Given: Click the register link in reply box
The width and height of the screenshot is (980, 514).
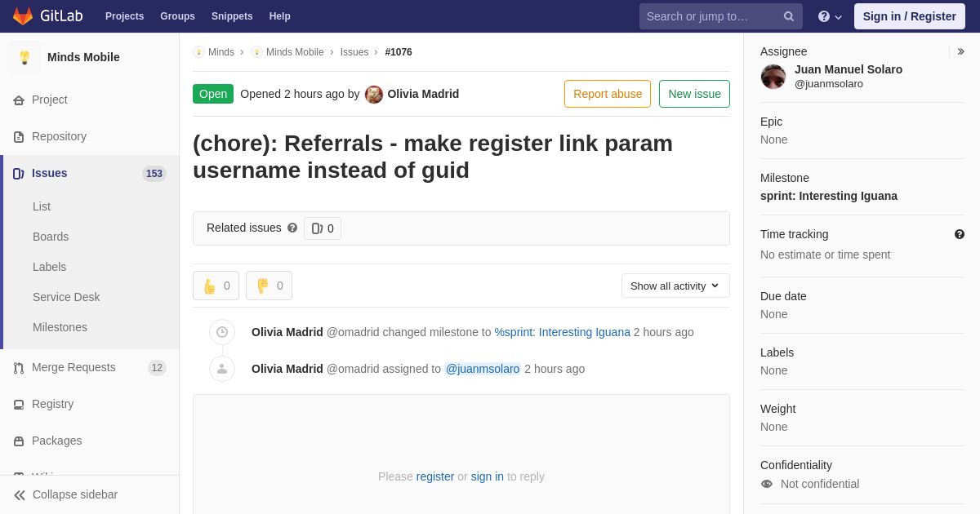Looking at the screenshot, I should [435, 476].
